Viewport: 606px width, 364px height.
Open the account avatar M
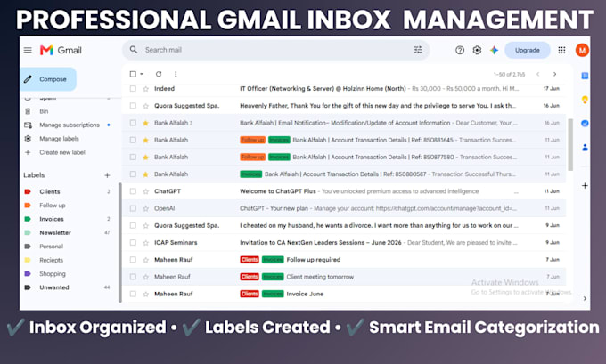[582, 50]
